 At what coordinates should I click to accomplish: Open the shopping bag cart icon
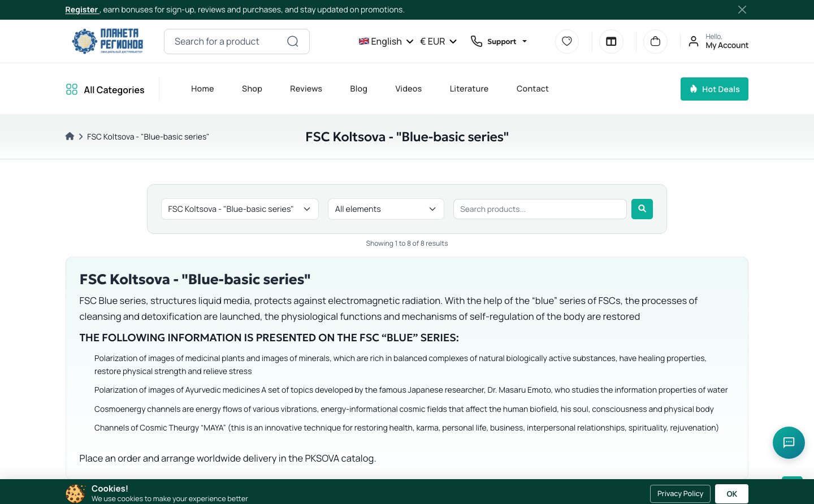[x=655, y=41]
